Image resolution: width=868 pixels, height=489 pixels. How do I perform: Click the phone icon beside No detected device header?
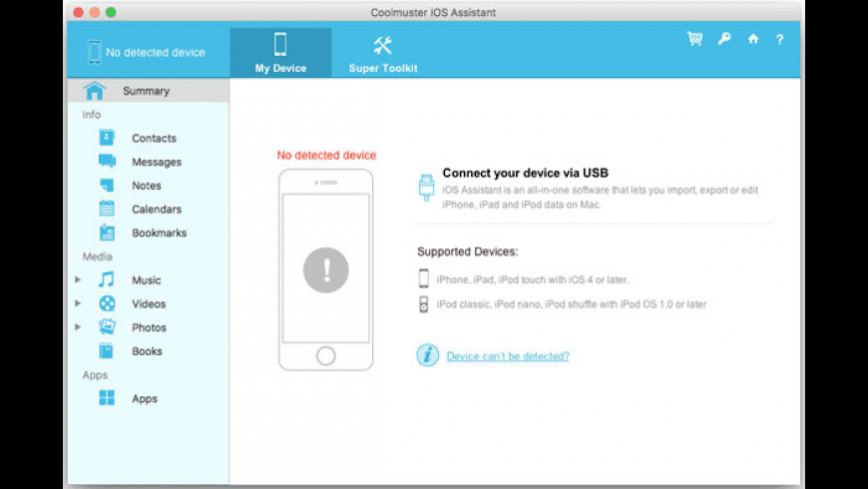(94, 52)
